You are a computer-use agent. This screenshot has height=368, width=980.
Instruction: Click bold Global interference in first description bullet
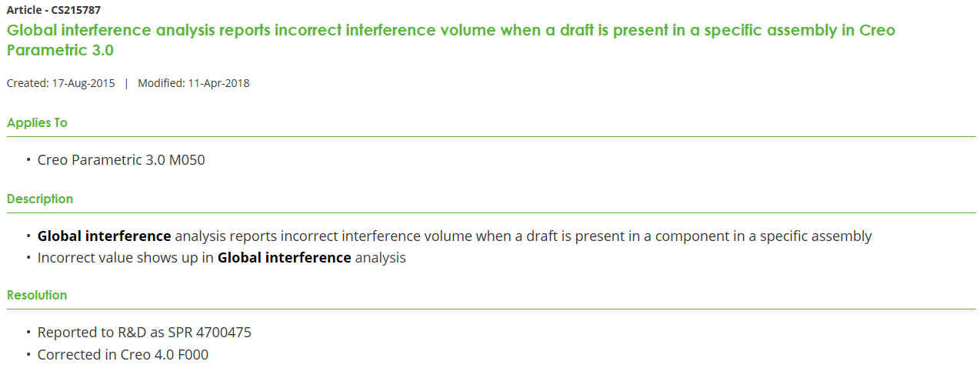(x=104, y=236)
